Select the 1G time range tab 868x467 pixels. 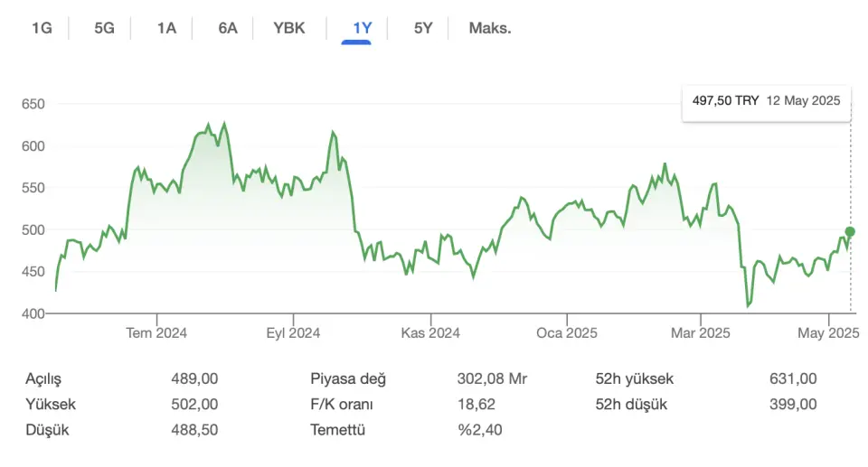pyautogui.click(x=42, y=28)
